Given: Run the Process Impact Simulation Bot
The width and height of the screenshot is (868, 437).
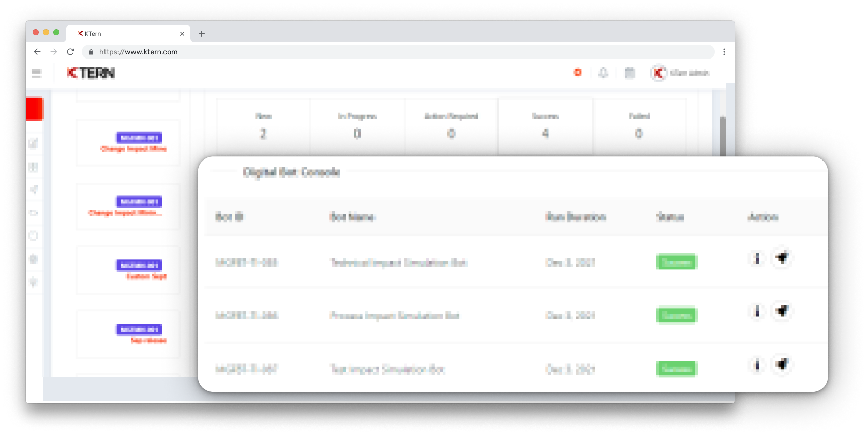Looking at the screenshot, I should tap(782, 311).
